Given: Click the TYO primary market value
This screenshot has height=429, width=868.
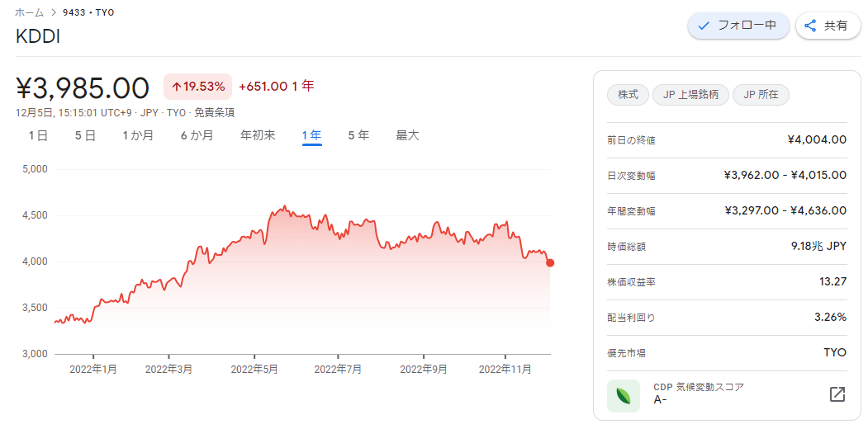Looking at the screenshot, I should pos(835,353).
